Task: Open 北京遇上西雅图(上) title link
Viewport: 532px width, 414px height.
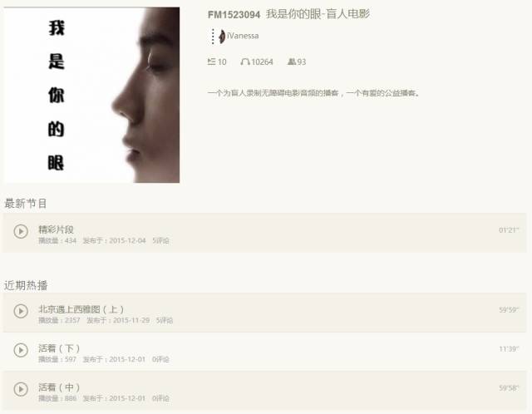Action: pos(81,309)
